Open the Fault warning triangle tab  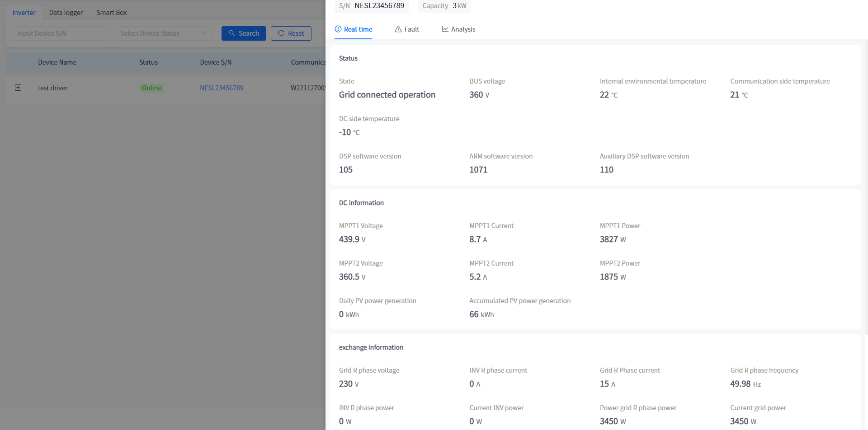tap(407, 29)
